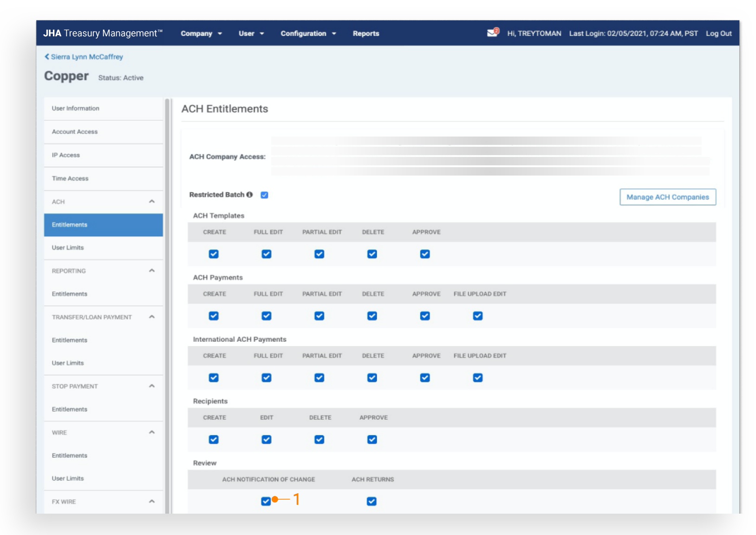This screenshot has width=756, height=535.
Task: Click the Manage ACH Companies button
Action: (x=667, y=197)
